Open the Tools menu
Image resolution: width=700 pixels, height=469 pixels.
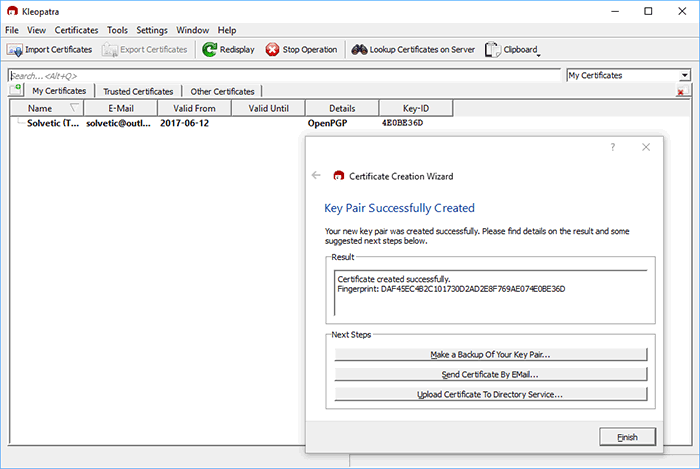[117, 30]
